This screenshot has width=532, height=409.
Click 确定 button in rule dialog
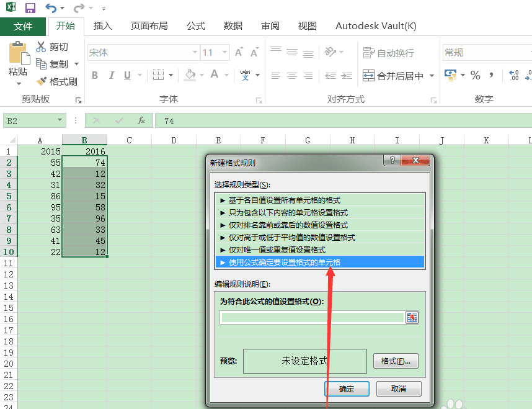[x=347, y=389]
